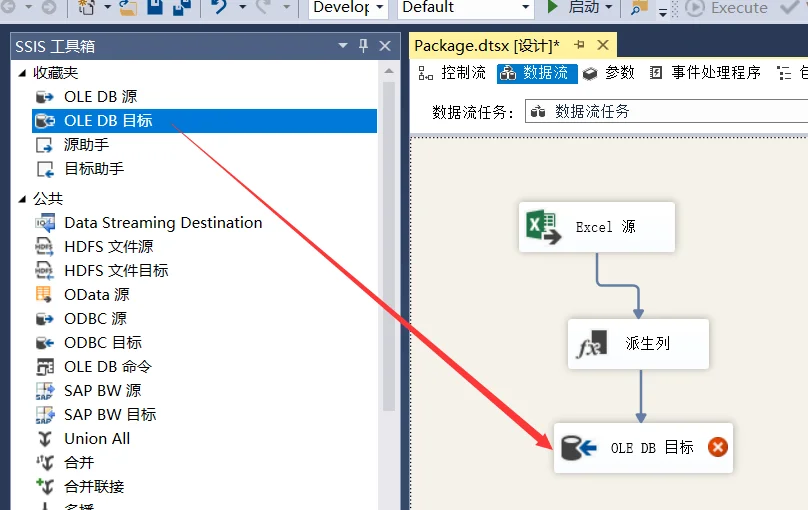Select OLE DB 目标 in toolbox favorites
Image resolution: width=808 pixels, height=510 pixels.
[x=204, y=121]
